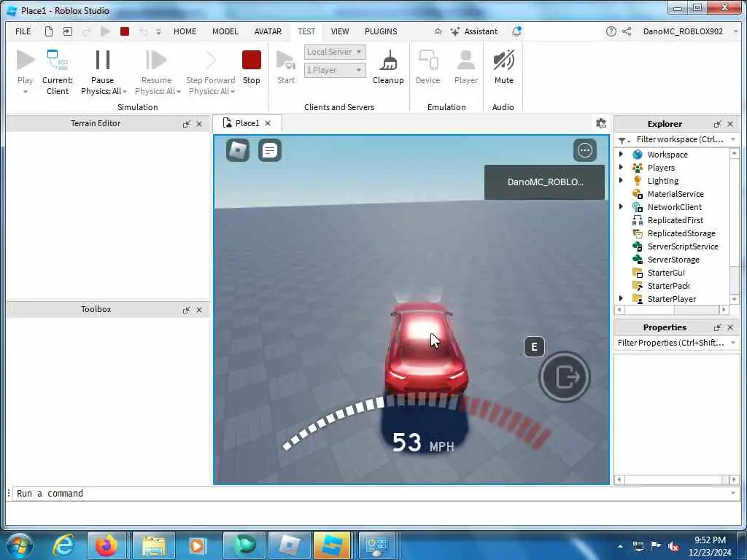747x560 pixels.
Task: Undock the Properties panel
Action: click(x=717, y=327)
